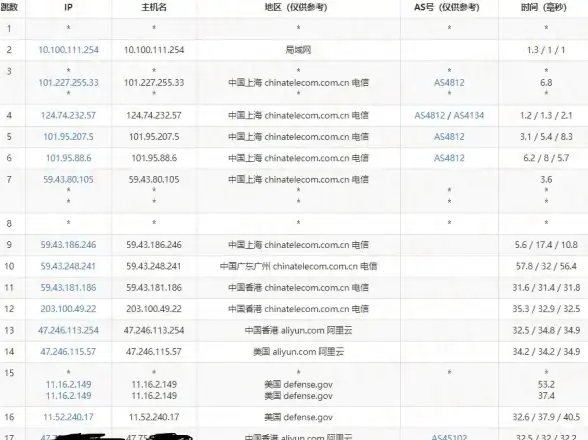Viewport: 588px width, 440px height.
Task: Select hop number 10 cell
Action: (9, 266)
